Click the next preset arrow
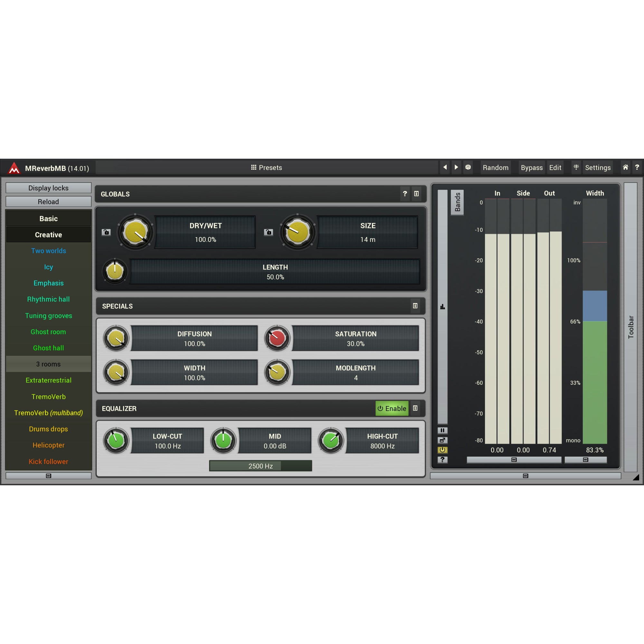Image resolution: width=644 pixels, height=644 pixels. [x=456, y=167]
